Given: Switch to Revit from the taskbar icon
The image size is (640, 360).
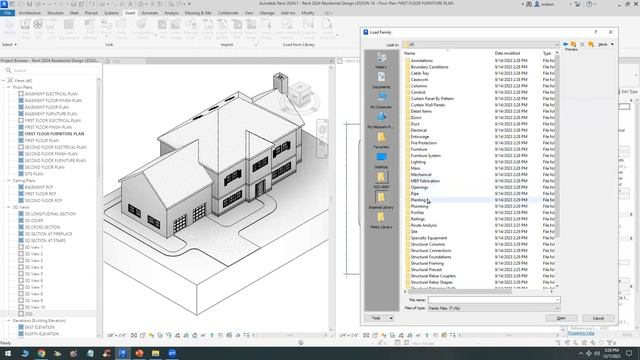Looking at the screenshot, I should point(122,353).
